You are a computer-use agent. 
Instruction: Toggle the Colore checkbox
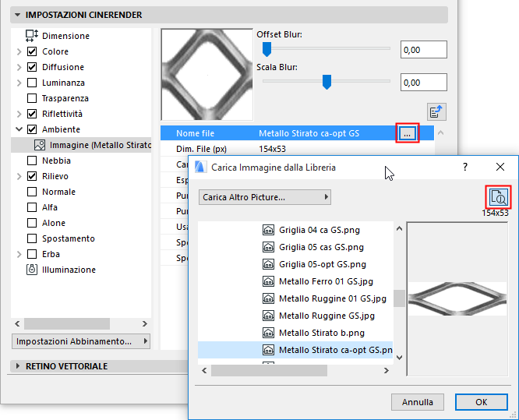[32, 51]
